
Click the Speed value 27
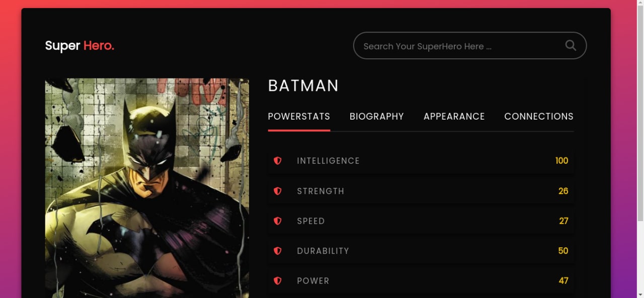(x=563, y=221)
